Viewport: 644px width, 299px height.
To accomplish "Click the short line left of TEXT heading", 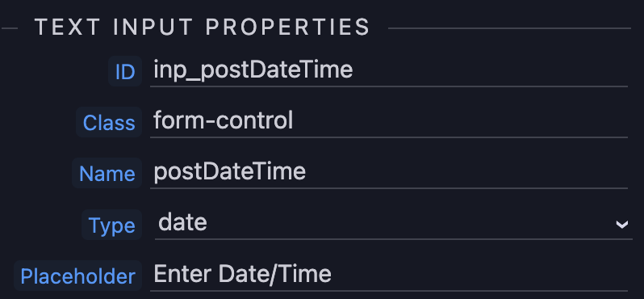I will (10, 28).
